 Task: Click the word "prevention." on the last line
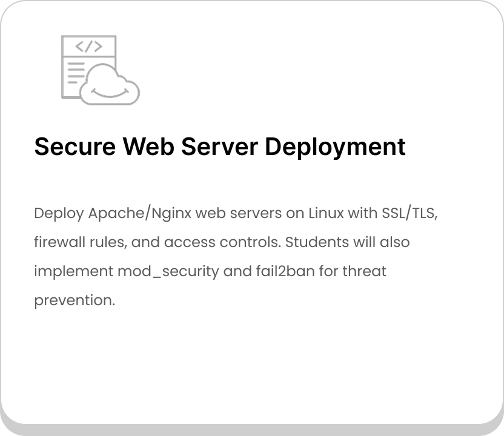tap(75, 300)
